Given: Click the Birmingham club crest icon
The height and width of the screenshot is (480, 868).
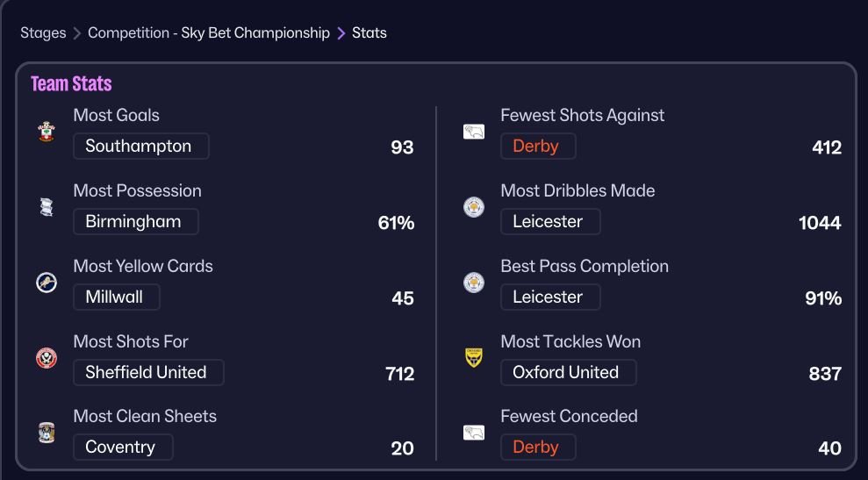Looking at the screenshot, I should [47, 207].
